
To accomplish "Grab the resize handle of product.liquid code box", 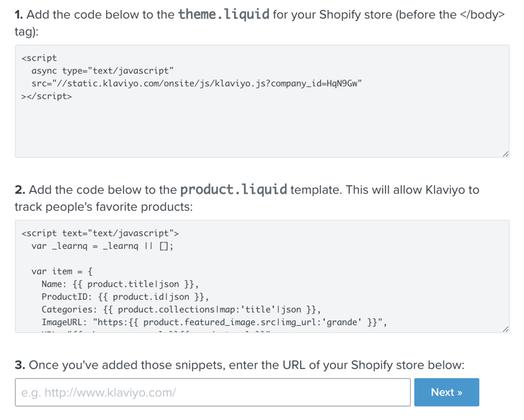I will point(506,329).
